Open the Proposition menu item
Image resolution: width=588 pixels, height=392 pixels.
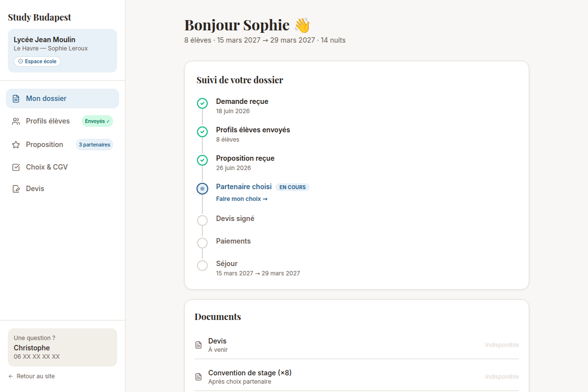pos(62,145)
